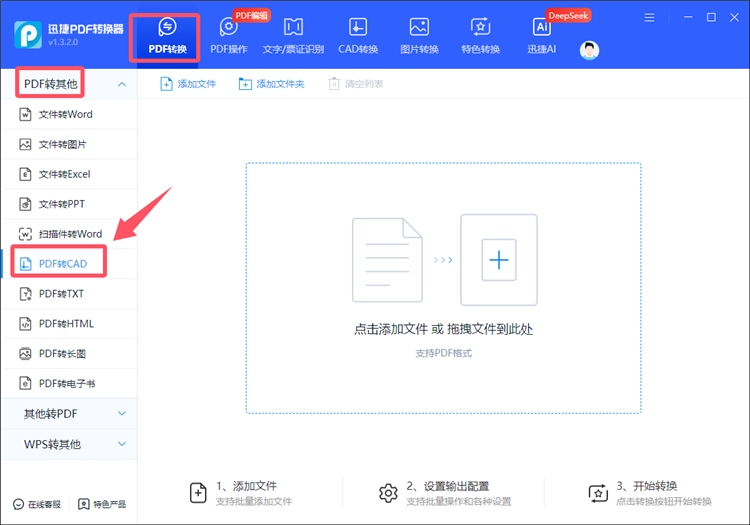Click the v1.3.2.0 version label
The width and height of the screenshot is (750, 525).
[x=63, y=43]
